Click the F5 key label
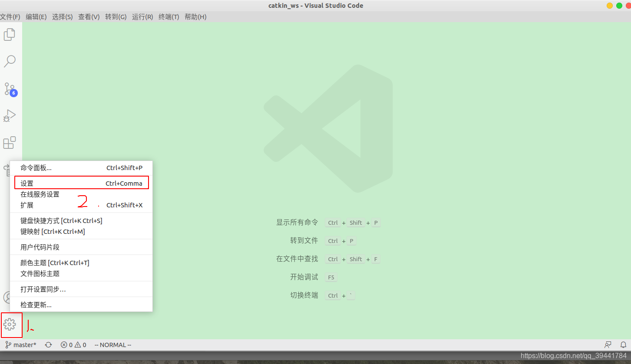Screen dimensions: 631x364 pos(331,277)
